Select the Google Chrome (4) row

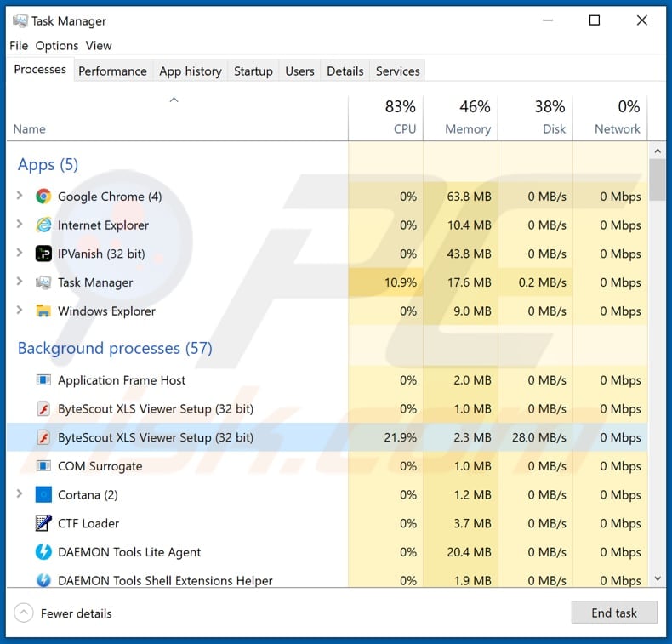(327, 197)
